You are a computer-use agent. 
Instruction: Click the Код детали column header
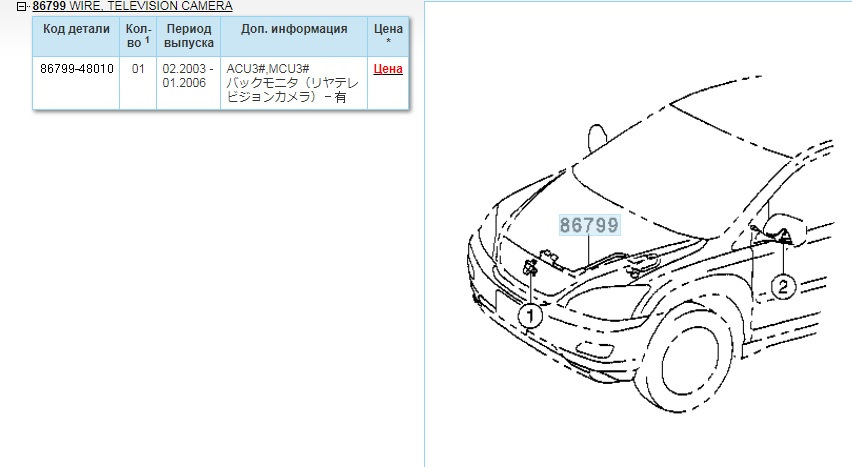coord(76,36)
